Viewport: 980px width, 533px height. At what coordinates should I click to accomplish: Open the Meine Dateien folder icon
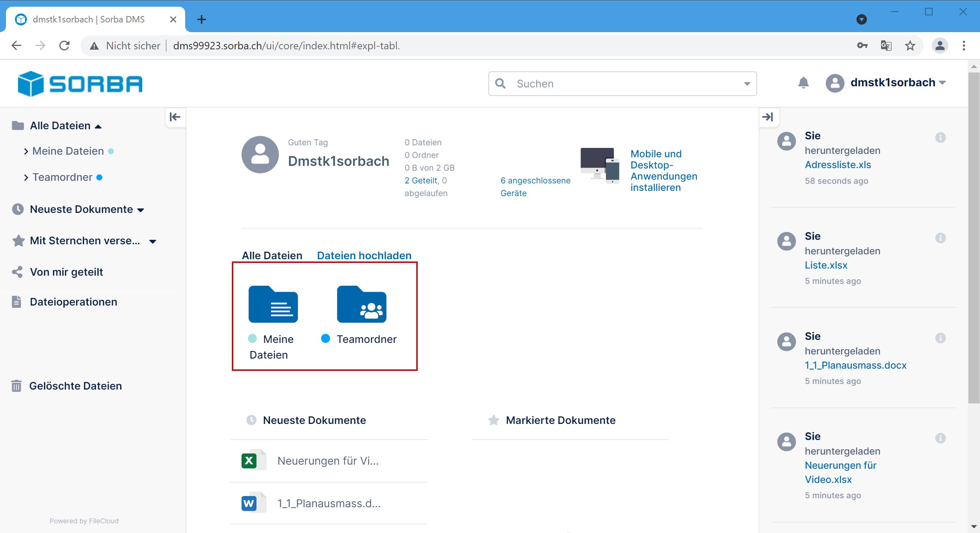click(273, 304)
